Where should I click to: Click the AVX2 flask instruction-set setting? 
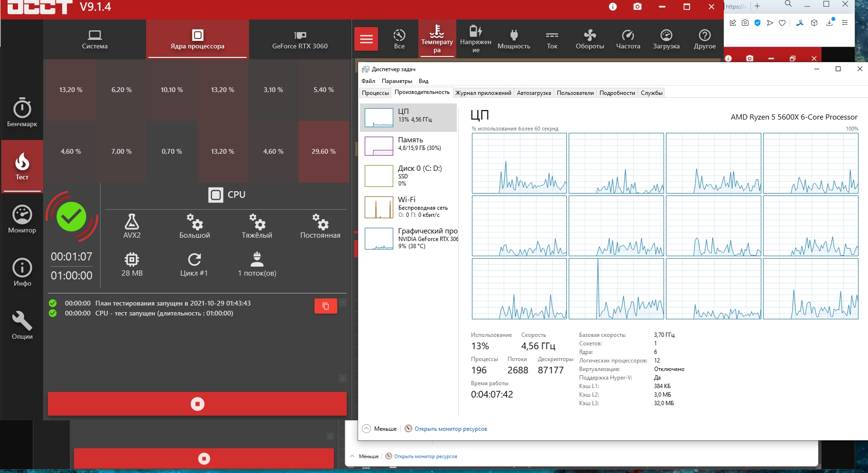[132, 226]
